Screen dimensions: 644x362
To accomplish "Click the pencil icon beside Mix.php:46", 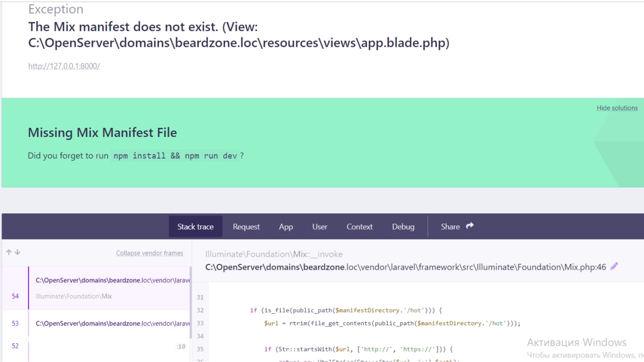I will coord(614,267).
